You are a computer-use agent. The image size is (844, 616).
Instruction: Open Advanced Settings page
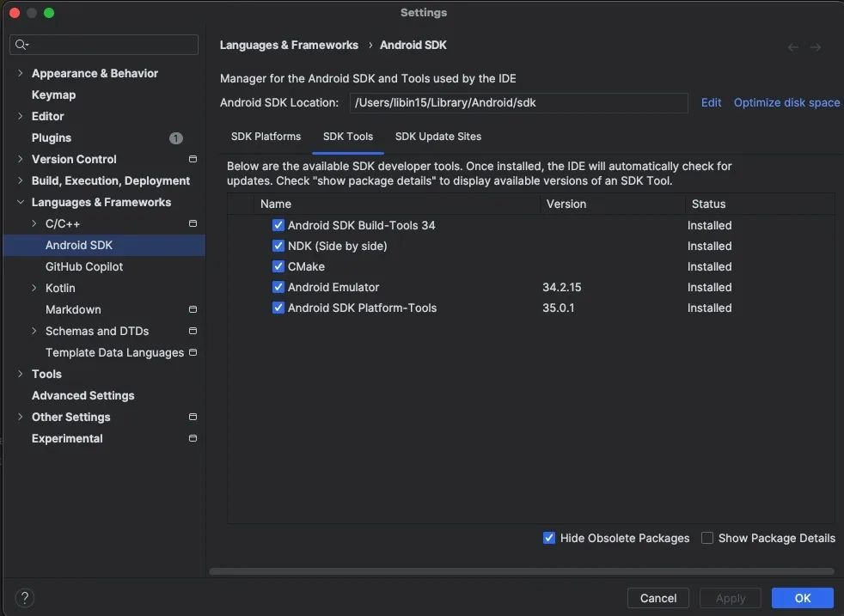83,395
